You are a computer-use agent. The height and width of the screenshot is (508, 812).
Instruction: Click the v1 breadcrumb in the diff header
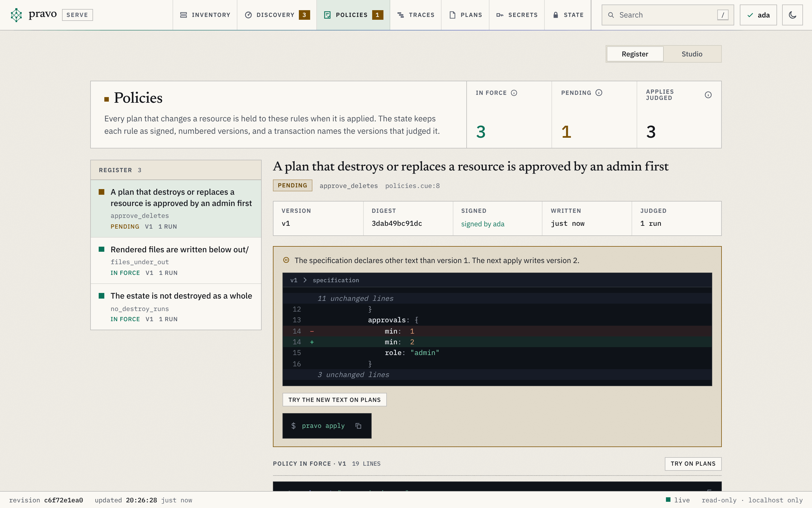tap(294, 280)
